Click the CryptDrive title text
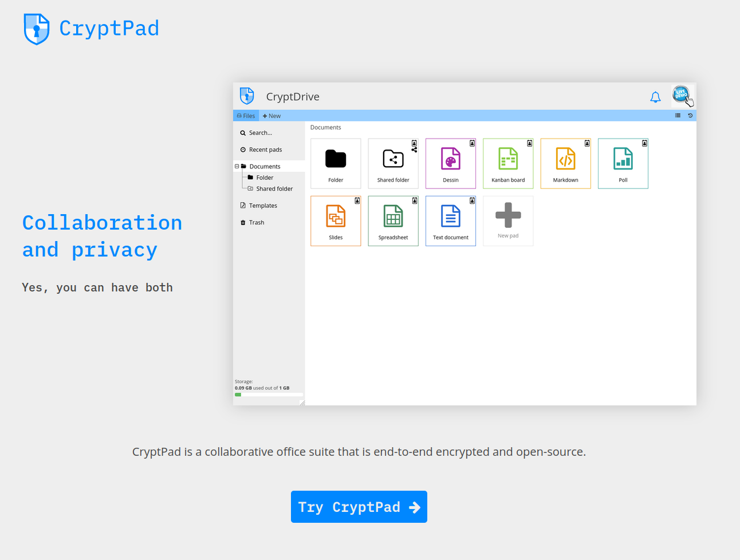The image size is (740, 560). coord(293,97)
